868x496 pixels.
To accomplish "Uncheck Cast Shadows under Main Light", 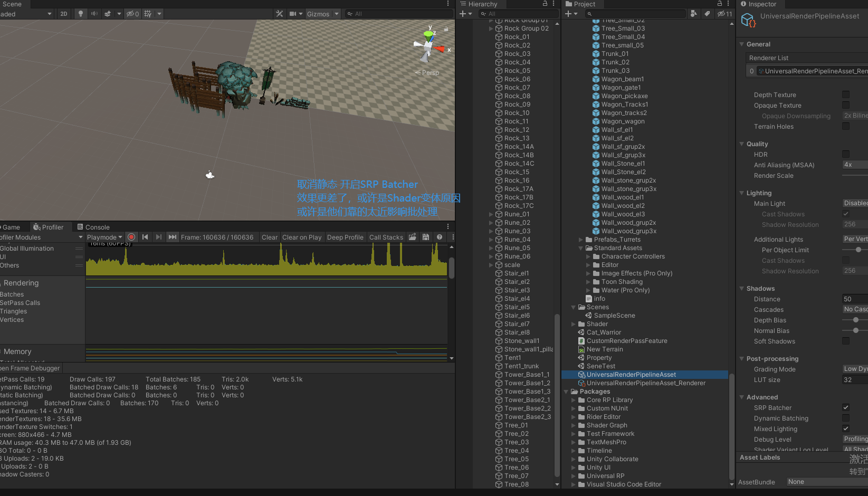I will (x=846, y=214).
